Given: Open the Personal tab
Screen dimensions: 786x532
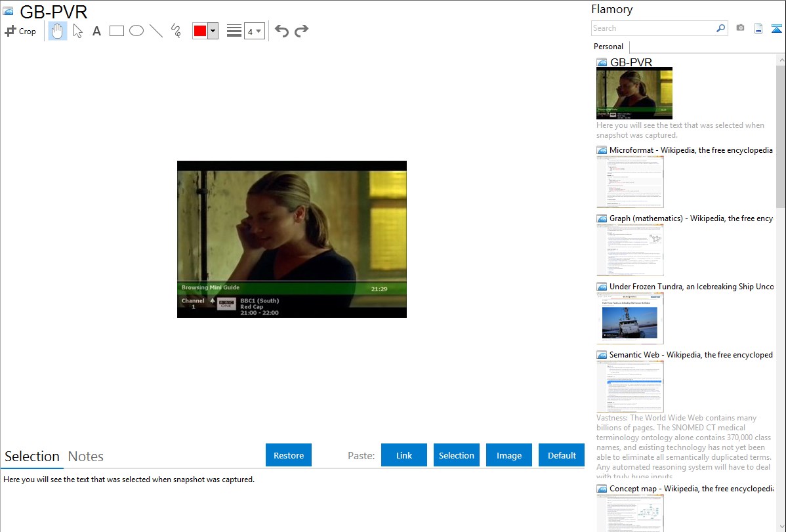Looking at the screenshot, I should 608,47.
